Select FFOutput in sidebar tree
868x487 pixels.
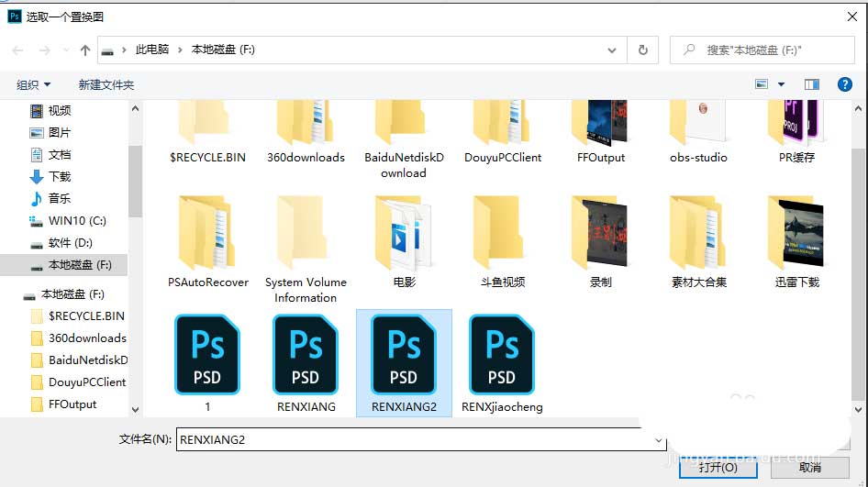[72, 404]
